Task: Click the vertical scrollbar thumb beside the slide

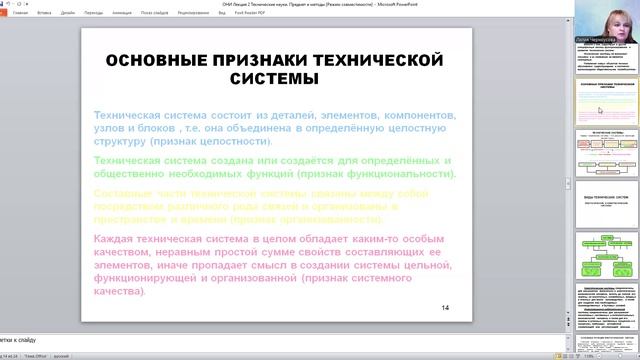Action: pyautogui.click(x=568, y=184)
